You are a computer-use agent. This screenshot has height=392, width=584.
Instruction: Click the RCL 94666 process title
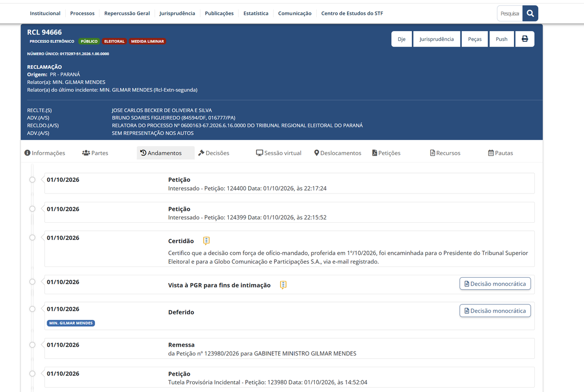pos(45,32)
